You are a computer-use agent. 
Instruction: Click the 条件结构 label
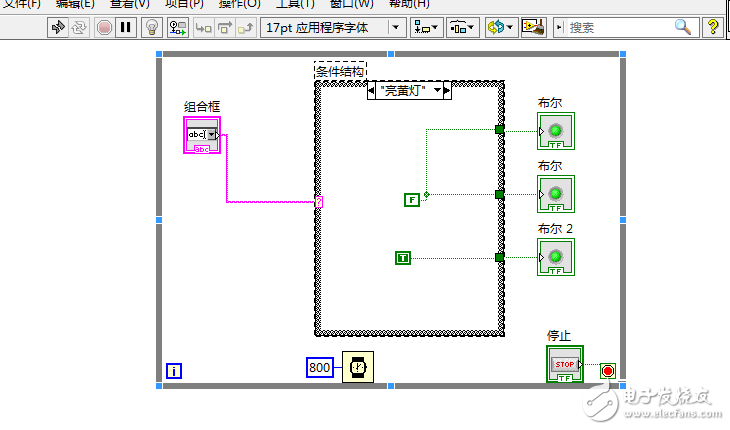pos(340,71)
